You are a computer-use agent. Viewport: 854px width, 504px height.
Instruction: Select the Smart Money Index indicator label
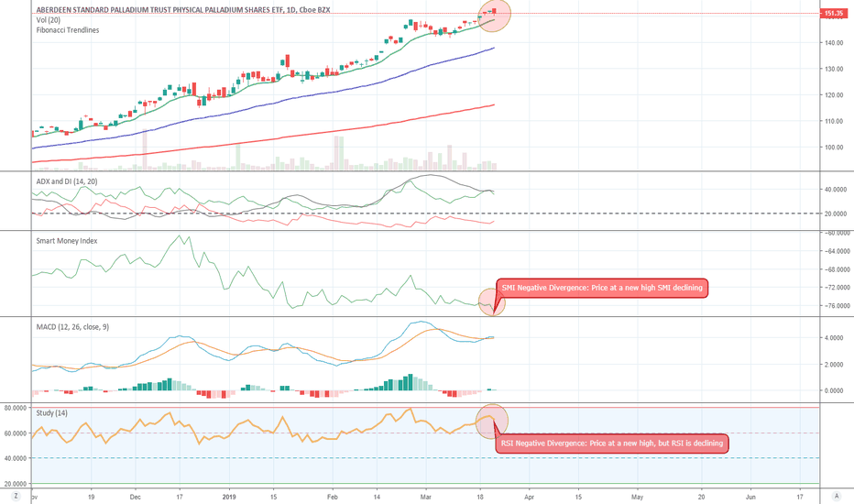[x=67, y=241]
